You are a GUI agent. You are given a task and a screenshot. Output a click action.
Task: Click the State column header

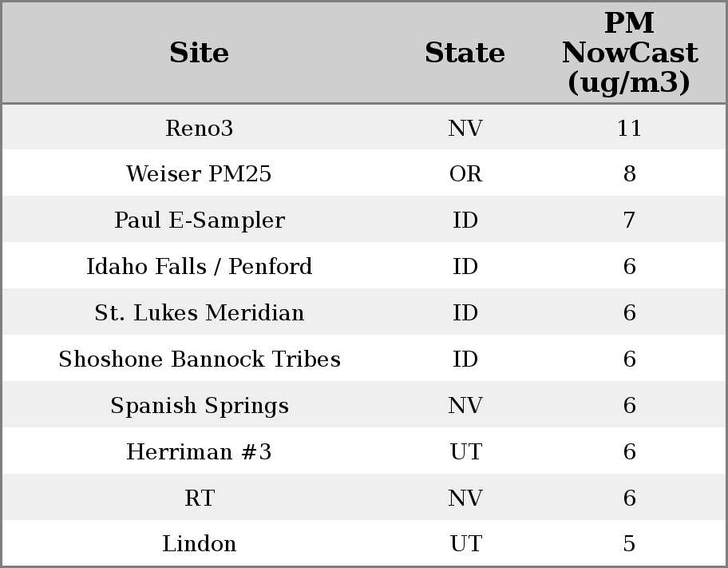click(x=465, y=53)
